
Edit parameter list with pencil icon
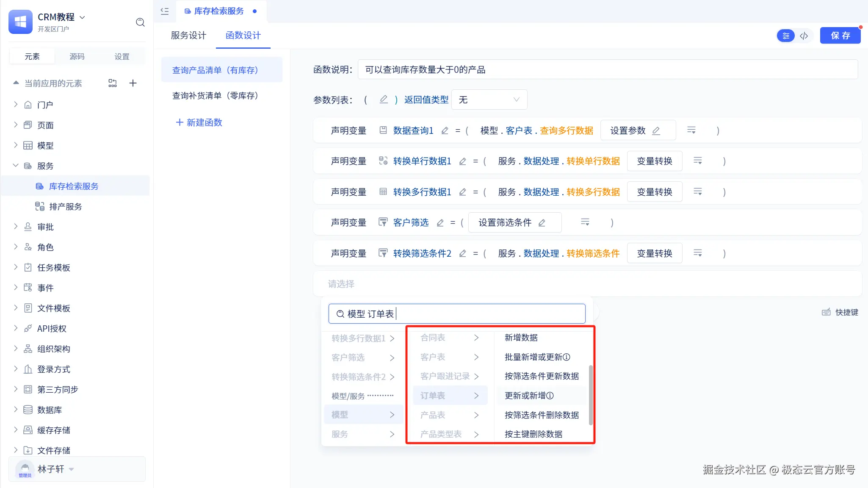[384, 100]
